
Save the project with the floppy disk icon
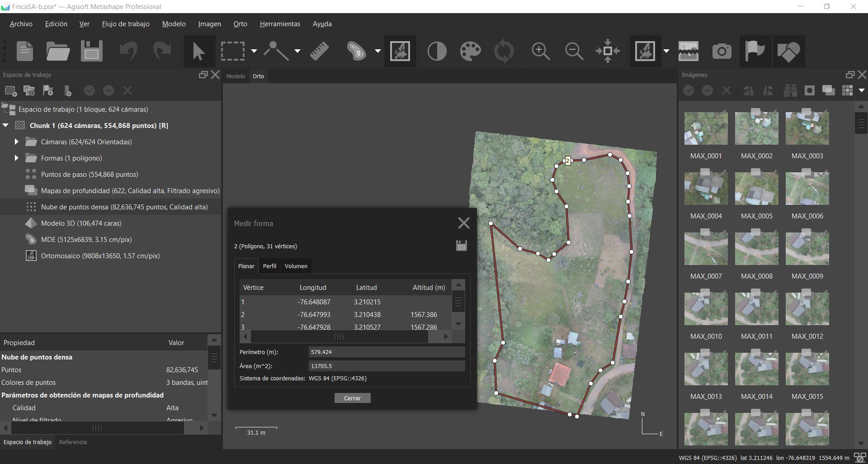click(92, 51)
